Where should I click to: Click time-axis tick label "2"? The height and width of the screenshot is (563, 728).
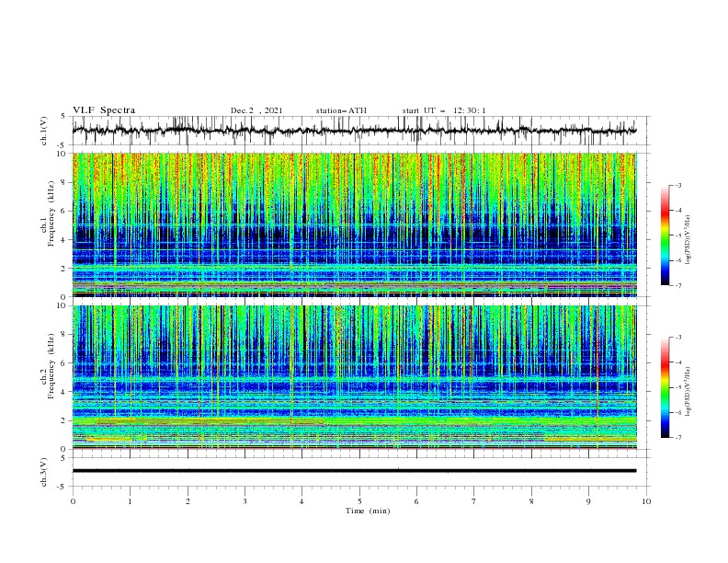pos(188,501)
